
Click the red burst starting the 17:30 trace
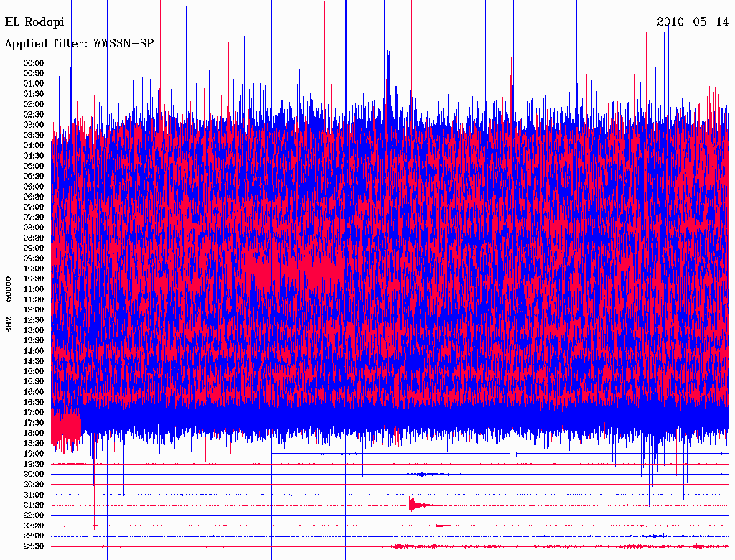(x=66, y=426)
